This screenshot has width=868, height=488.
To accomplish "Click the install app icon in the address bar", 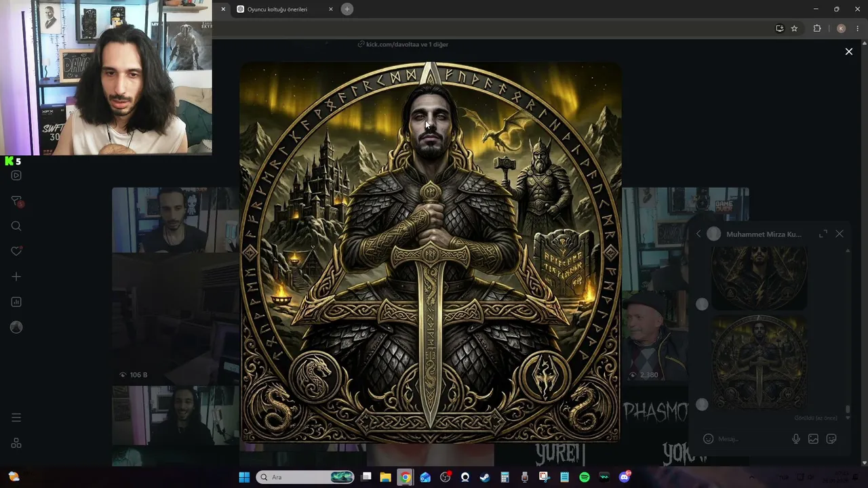I will [779, 28].
